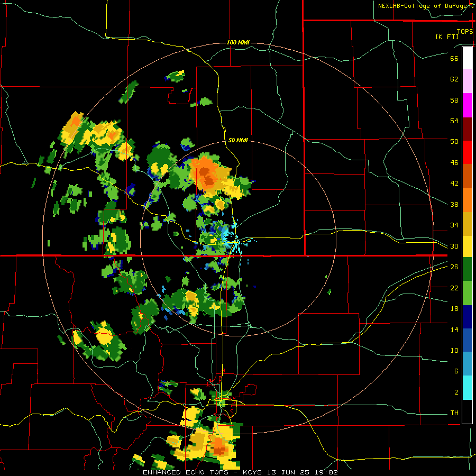Screen dimensions: 476x476
Task: Click the TH legend scale label
Action: pos(454,413)
